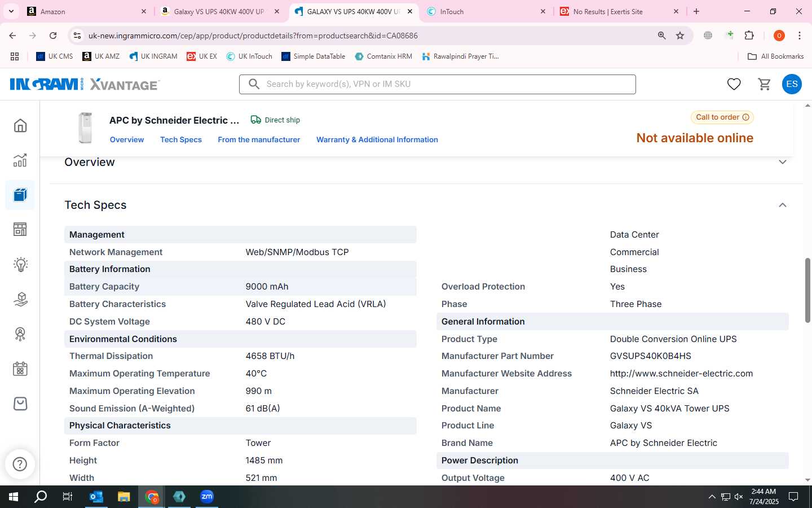This screenshot has height=508, width=812.
Task: Open the Chrome profile avatar
Action: point(779,36)
